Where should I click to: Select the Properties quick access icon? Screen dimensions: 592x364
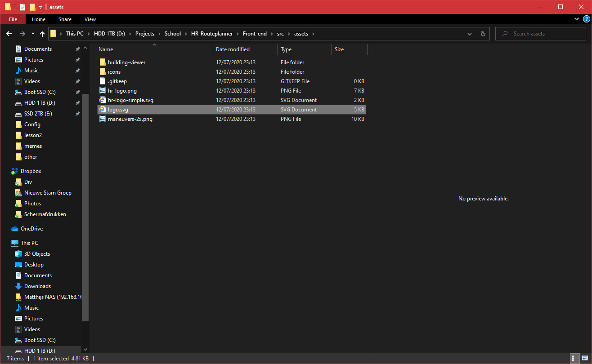pos(22,7)
